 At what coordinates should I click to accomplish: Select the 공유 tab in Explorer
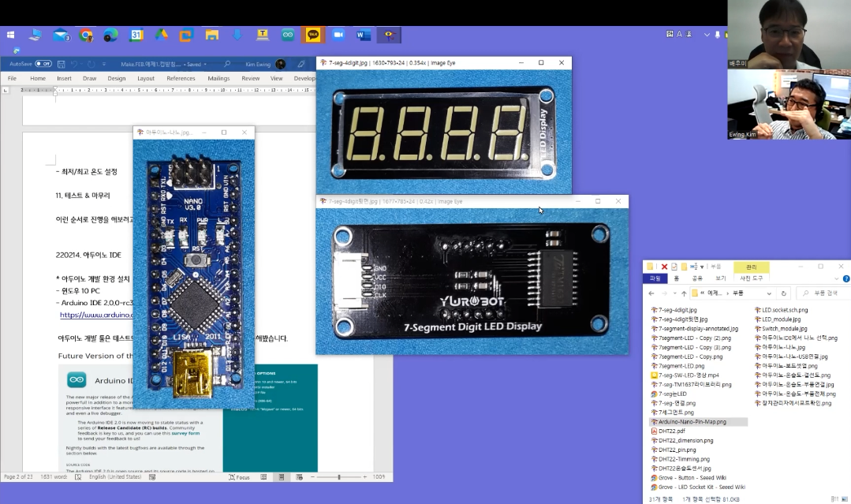tap(697, 278)
